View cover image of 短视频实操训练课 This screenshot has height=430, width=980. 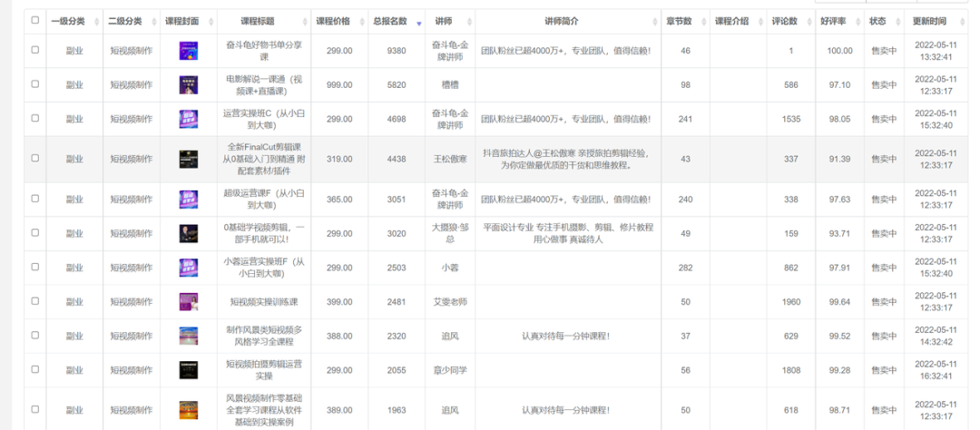pos(188,302)
